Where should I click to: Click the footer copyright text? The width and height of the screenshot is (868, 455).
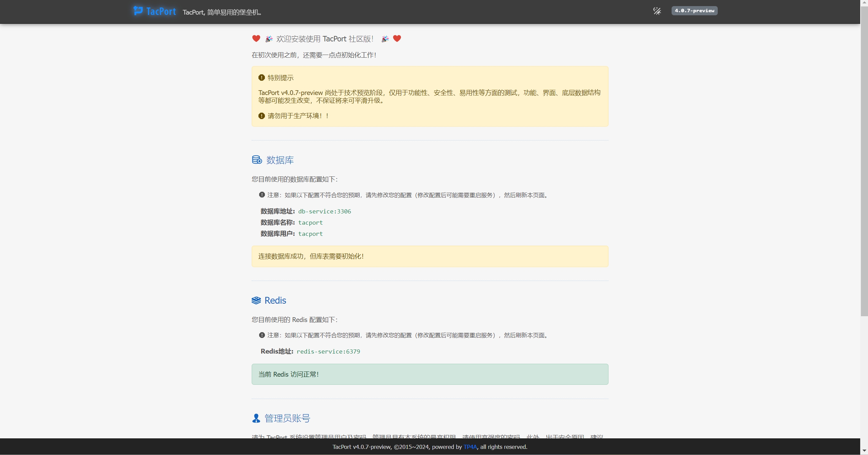(x=430, y=447)
